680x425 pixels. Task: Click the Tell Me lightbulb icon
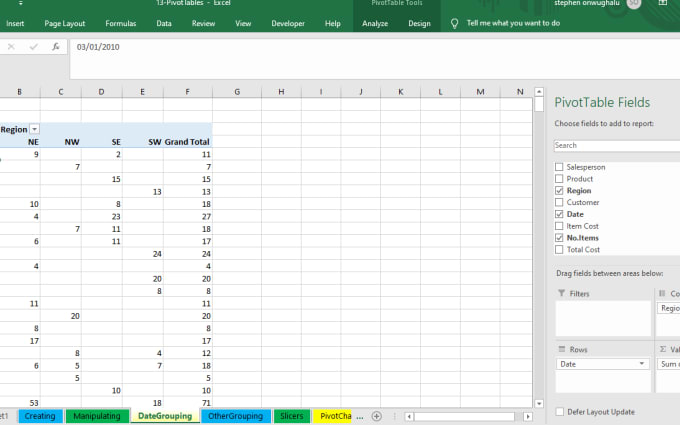pyautogui.click(x=455, y=22)
